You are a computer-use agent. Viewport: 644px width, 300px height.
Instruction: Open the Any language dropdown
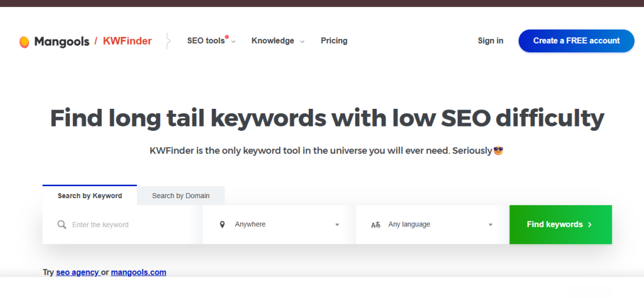433,225
